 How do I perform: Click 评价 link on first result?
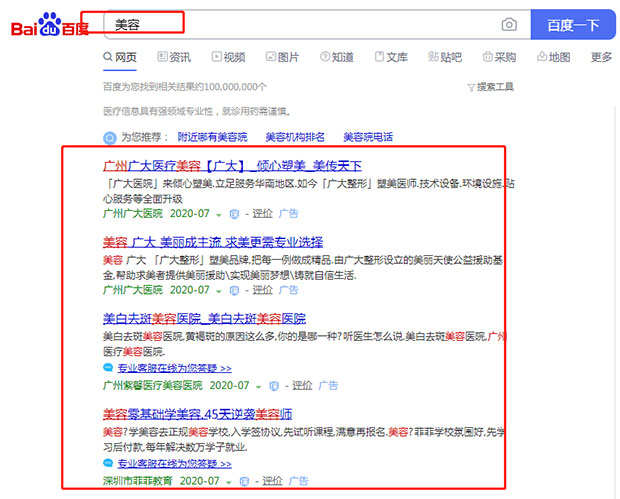click(263, 214)
